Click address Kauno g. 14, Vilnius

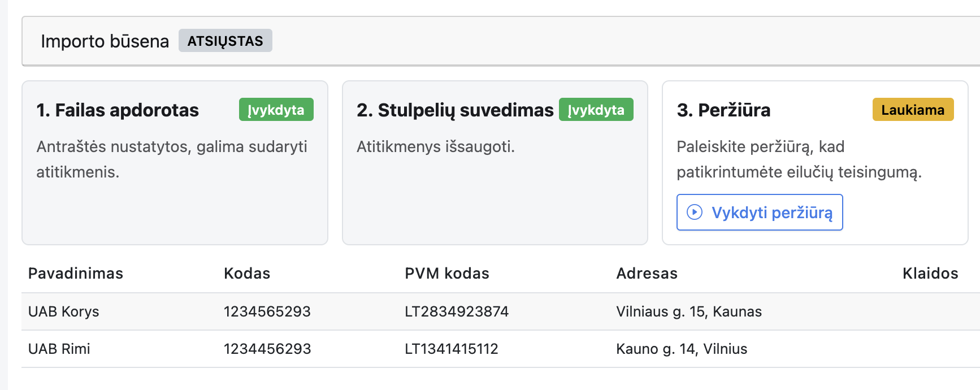(681, 349)
